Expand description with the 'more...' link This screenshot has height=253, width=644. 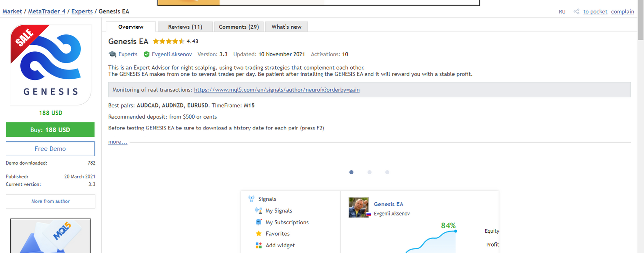(x=118, y=142)
